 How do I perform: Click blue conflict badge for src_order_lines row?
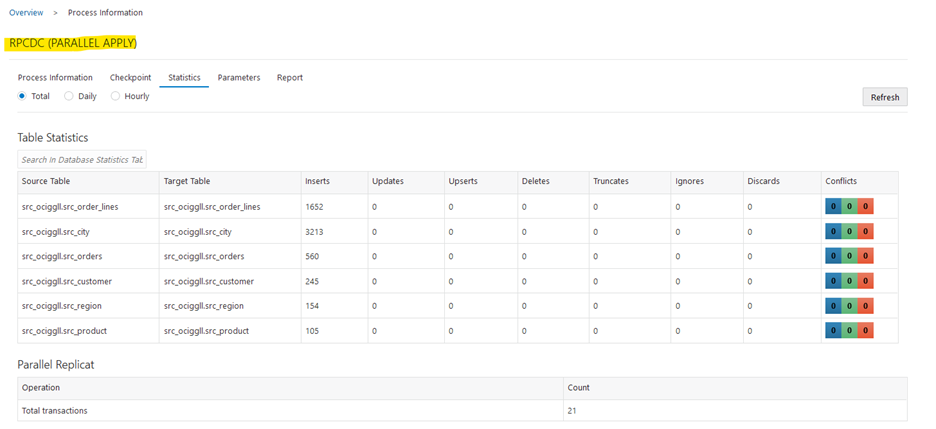click(833, 207)
